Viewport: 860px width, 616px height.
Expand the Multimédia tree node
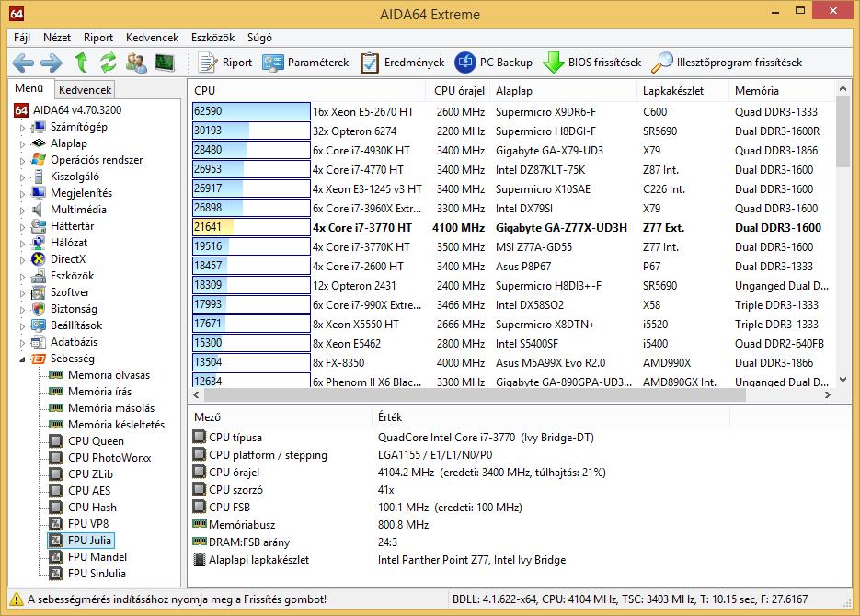22,210
